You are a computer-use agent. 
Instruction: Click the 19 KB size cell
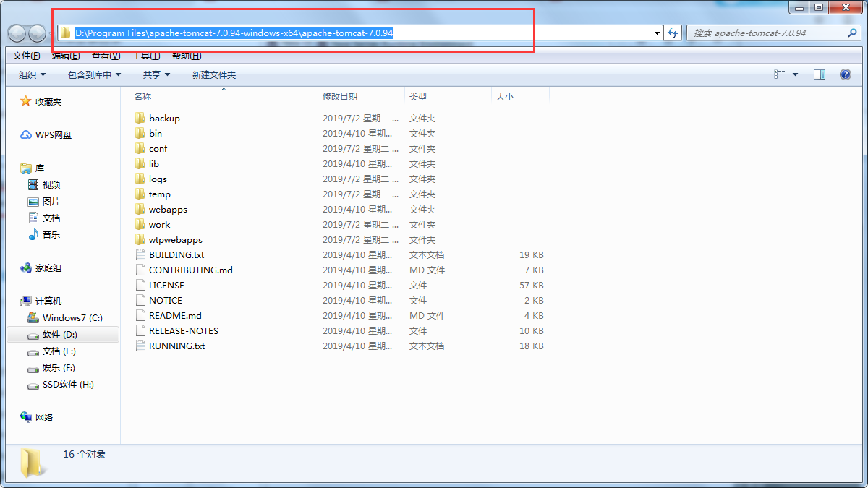point(531,254)
